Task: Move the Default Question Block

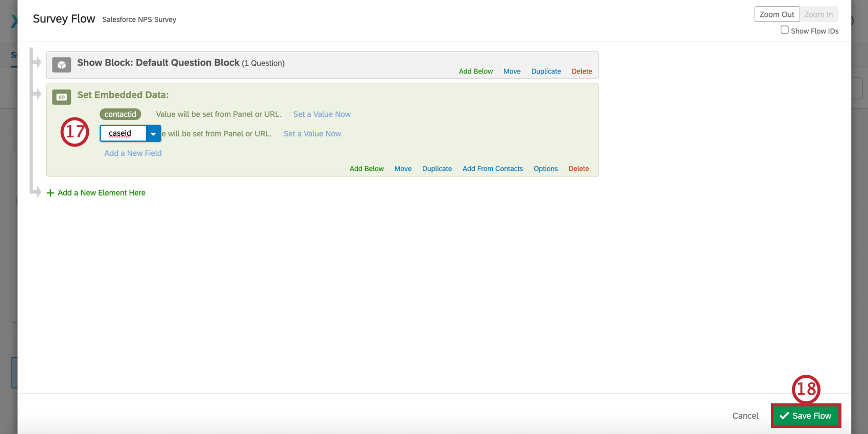Action: pyautogui.click(x=512, y=71)
